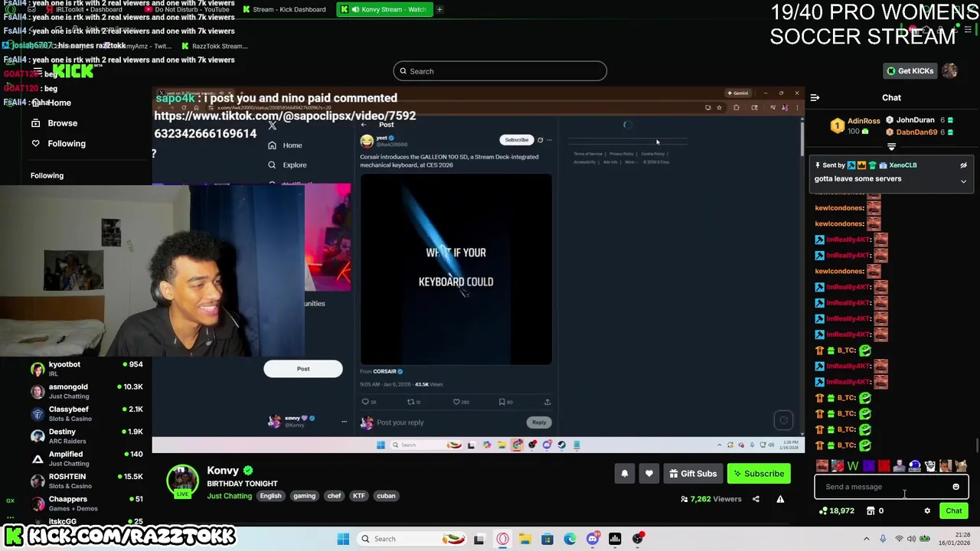Click the Get KICKs button
This screenshot has height=551, width=980.
click(x=910, y=71)
